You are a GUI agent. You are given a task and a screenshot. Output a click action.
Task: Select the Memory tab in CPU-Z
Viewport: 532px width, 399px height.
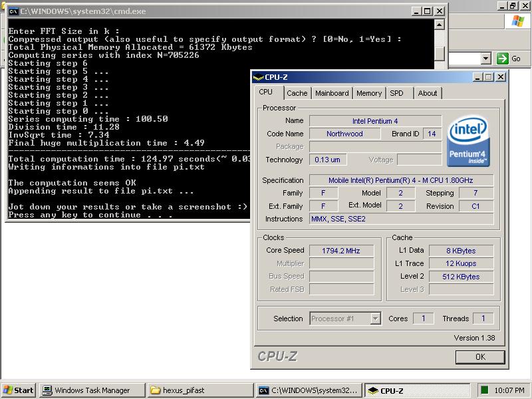tap(369, 93)
